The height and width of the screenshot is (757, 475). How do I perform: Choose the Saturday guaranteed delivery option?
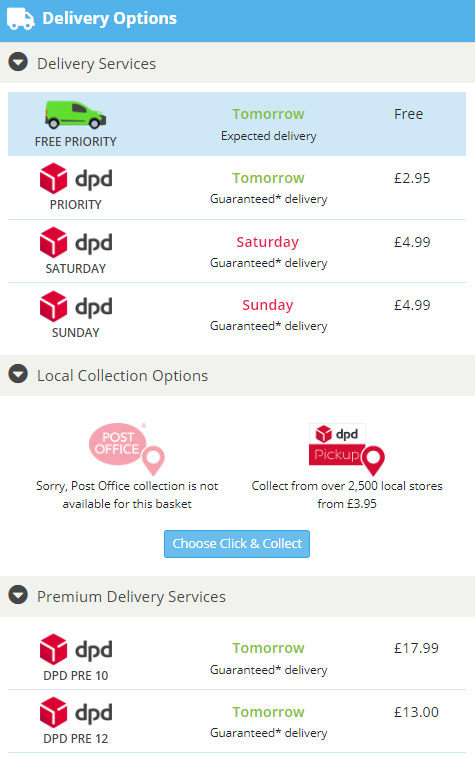[237, 251]
